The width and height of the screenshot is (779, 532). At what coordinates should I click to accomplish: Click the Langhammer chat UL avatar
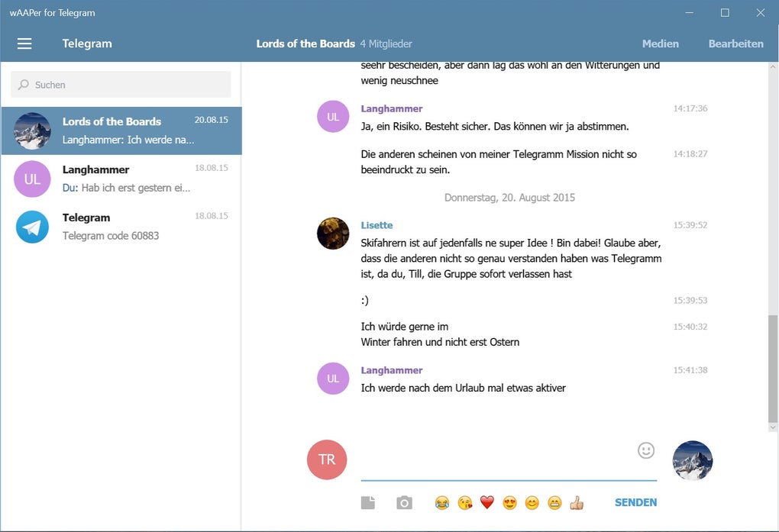pyautogui.click(x=32, y=179)
